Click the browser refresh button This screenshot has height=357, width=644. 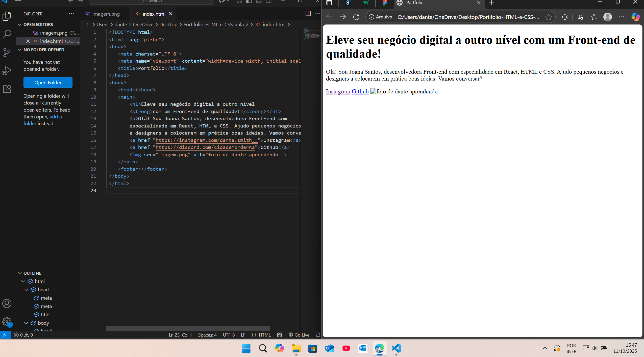[356, 17]
